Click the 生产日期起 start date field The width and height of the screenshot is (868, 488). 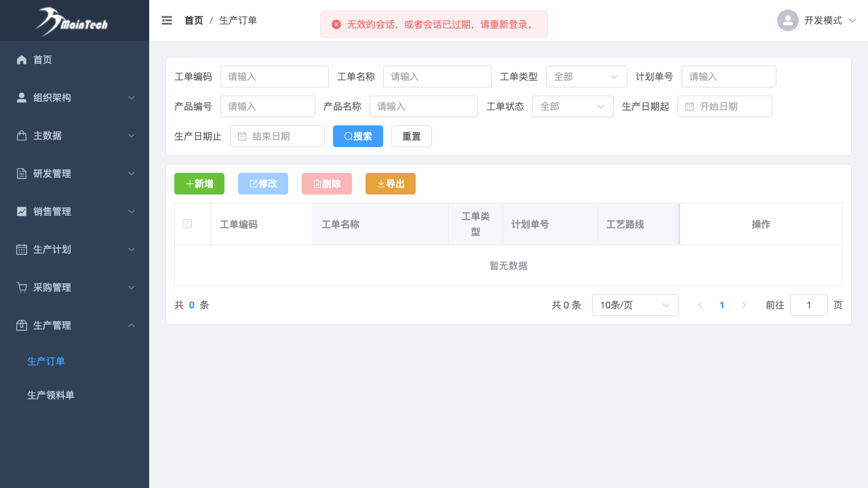click(724, 106)
